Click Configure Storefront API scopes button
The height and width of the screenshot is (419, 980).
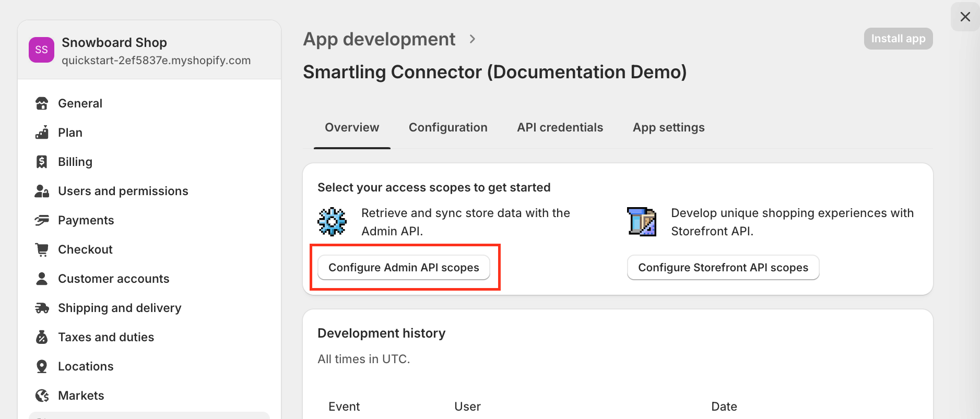pyautogui.click(x=723, y=267)
